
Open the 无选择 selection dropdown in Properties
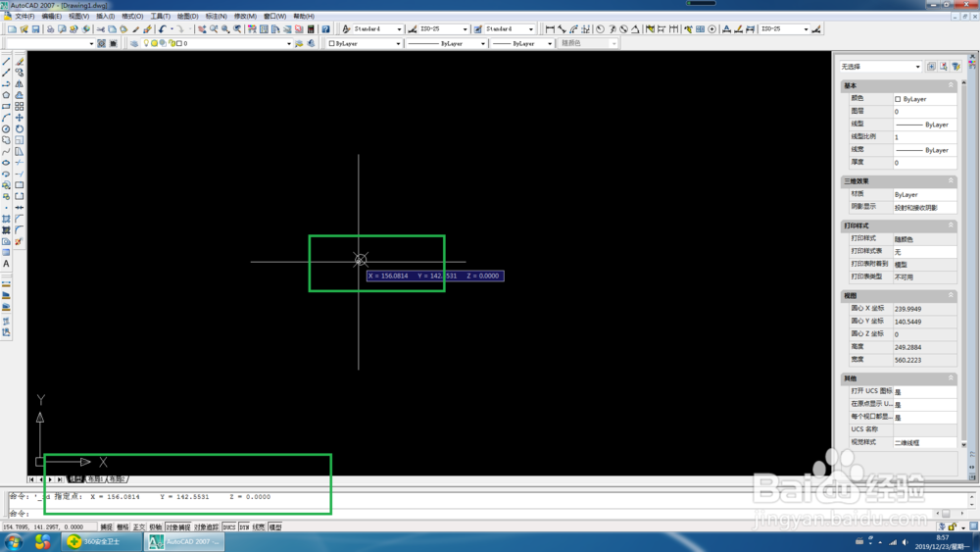pyautogui.click(x=880, y=67)
